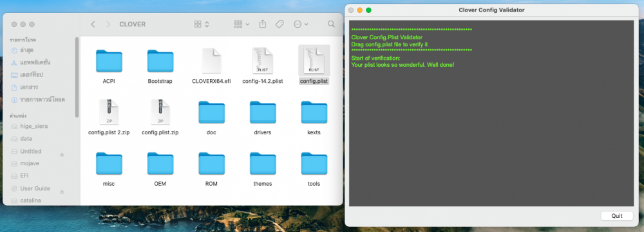Viewport: 644px width, 232px height.
Task: Click the CLOVER title in Finder toolbar
Action: click(x=132, y=24)
